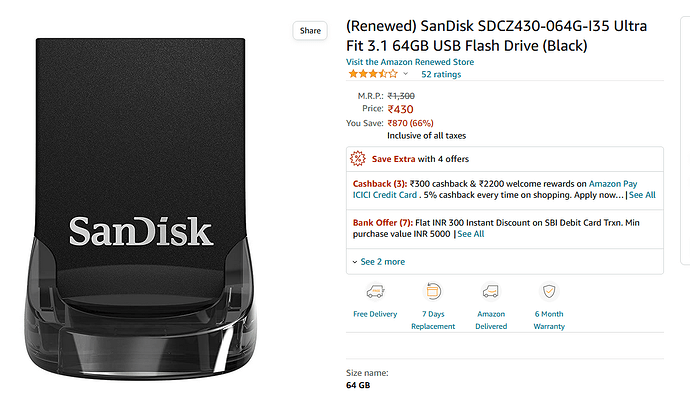Screen dimensions: 690x395
Task: Visit the Amazon Renewed Store link
Action: (410, 62)
